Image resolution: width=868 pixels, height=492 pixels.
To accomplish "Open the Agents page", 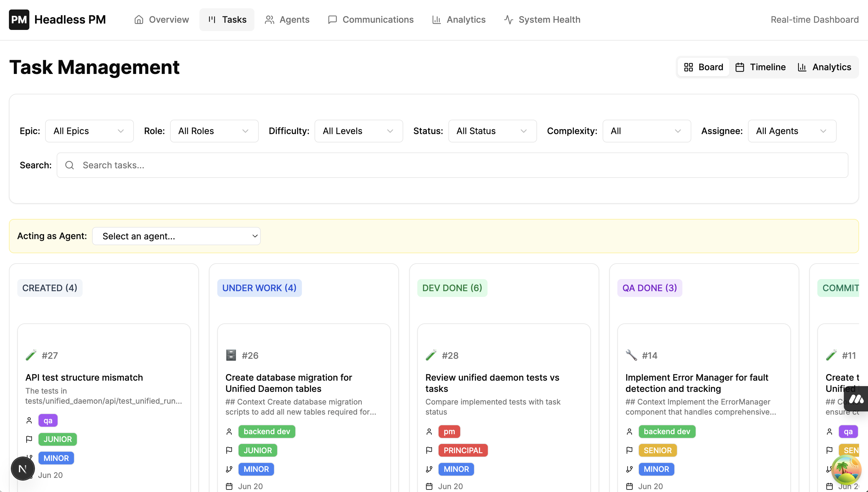I will pos(287,20).
